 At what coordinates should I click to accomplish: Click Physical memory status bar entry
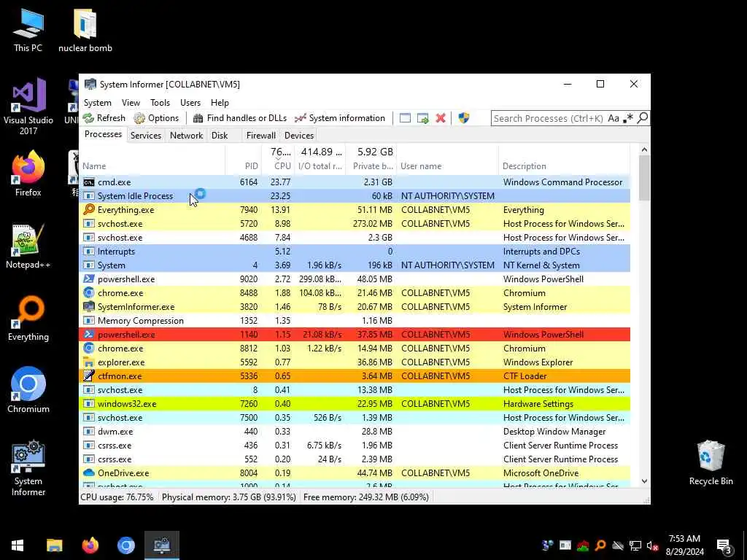coord(228,497)
